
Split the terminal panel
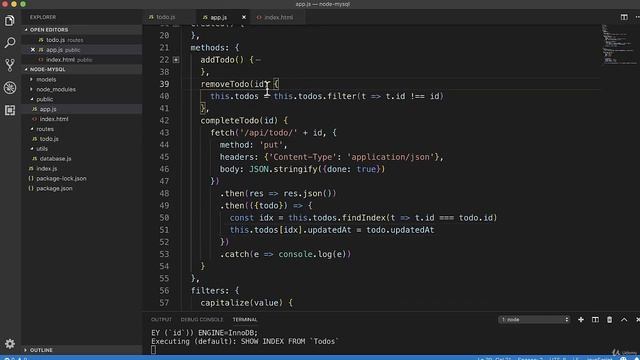pyautogui.click(x=595, y=320)
